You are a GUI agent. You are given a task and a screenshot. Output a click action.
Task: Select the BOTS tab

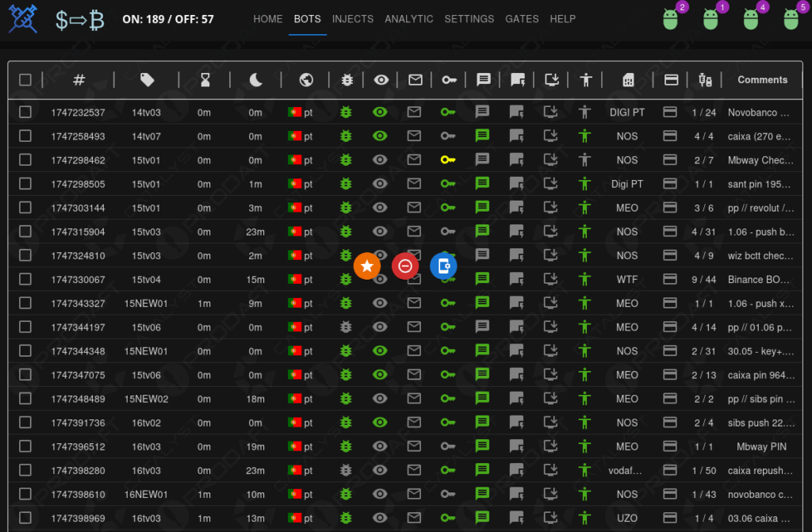coord(308,19)
